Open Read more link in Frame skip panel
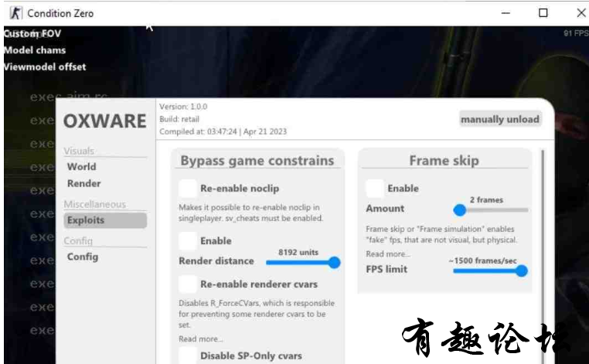Screen dimensions: 589x364 pos(388,254)
